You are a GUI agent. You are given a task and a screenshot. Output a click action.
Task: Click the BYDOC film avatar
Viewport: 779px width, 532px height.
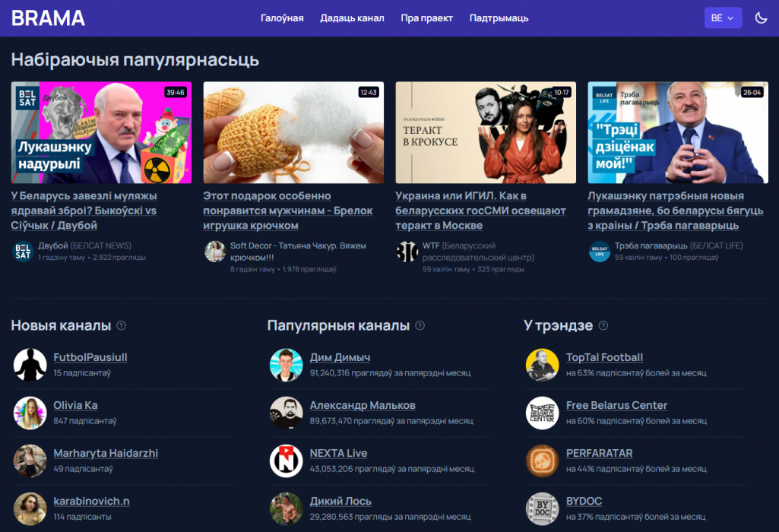542,508
